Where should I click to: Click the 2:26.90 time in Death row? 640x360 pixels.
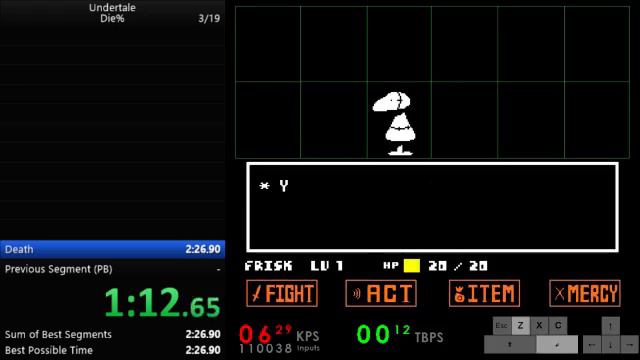pos(203,249)
